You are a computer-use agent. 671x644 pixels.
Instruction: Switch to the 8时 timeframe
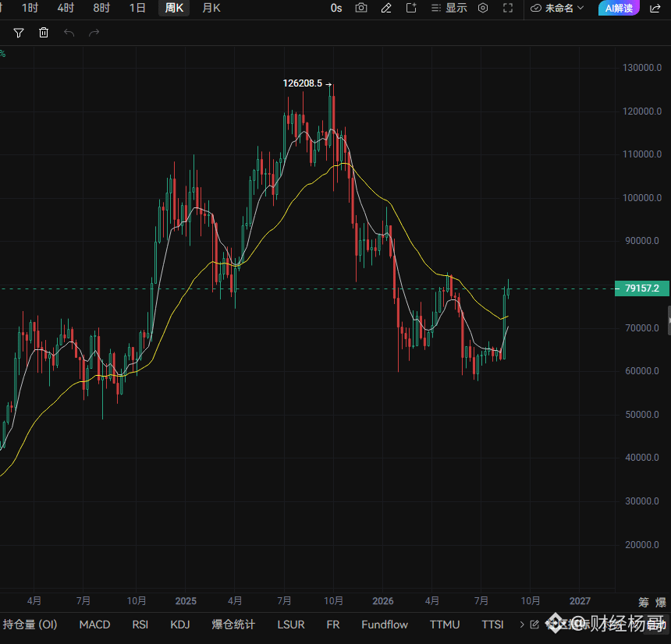tap(101, 8)
